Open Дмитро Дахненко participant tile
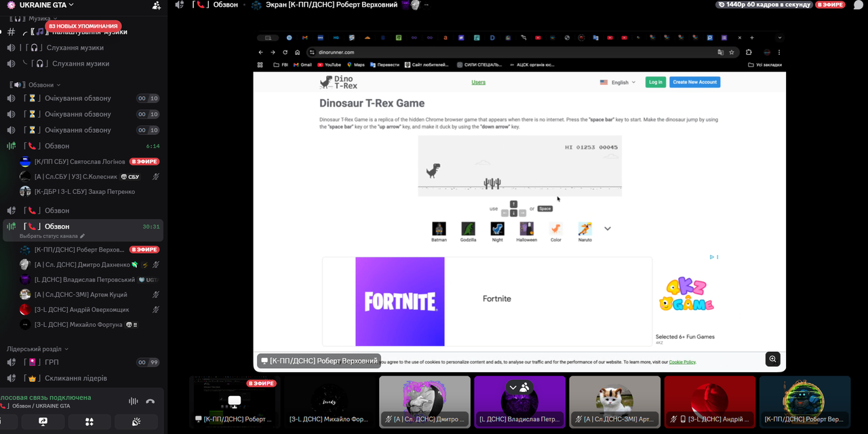Viewport: 868px width, 434px height. coord(425,401)
